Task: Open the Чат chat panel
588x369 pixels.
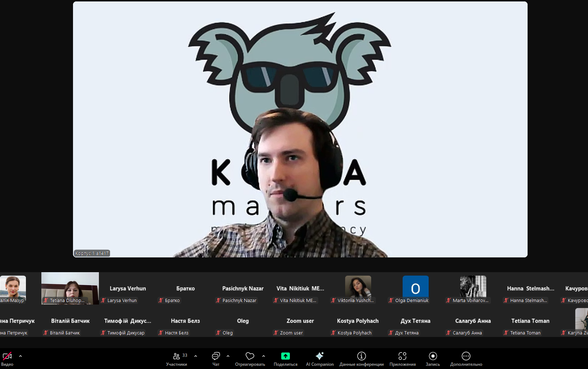Action: tap(216, 359)
